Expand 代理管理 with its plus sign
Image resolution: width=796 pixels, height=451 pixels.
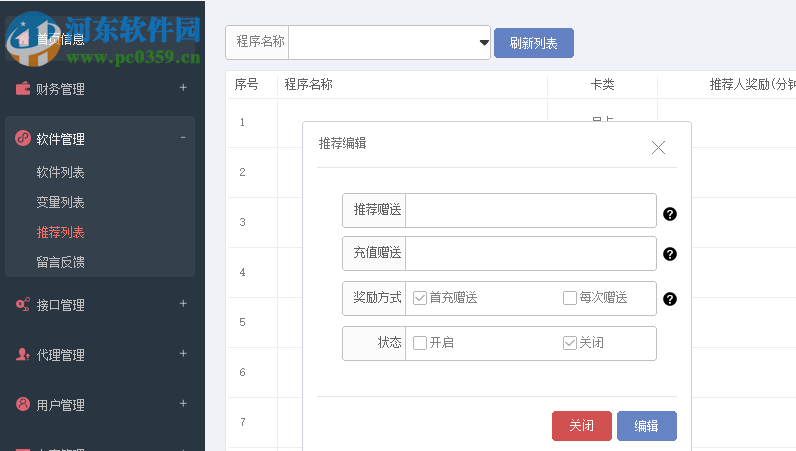(x=183, y=353)
